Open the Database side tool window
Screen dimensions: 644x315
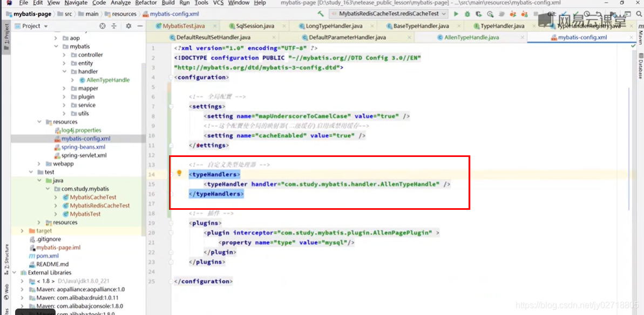pyautogui.click(x=640, y=66)
